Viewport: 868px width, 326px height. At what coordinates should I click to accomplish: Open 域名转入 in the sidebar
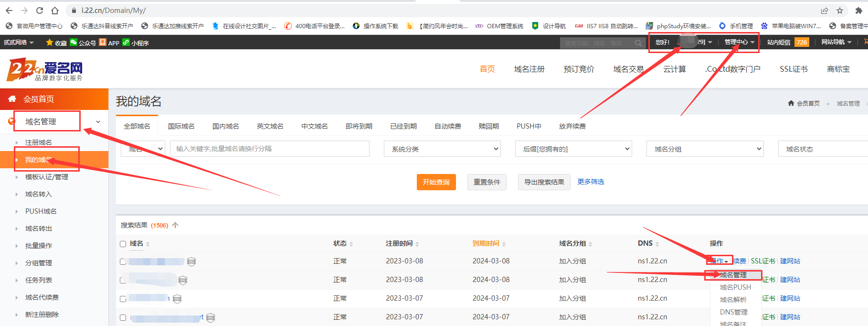click(39, 194)
